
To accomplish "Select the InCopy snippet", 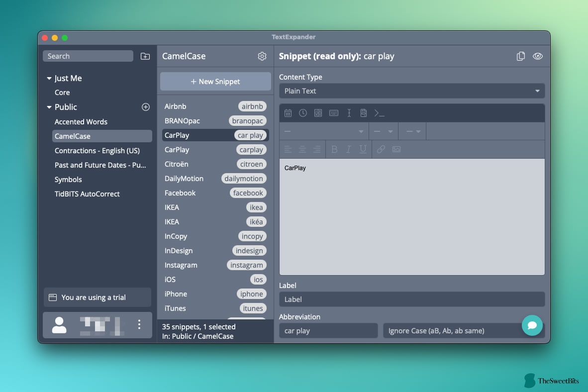I will tap(215, 236).
